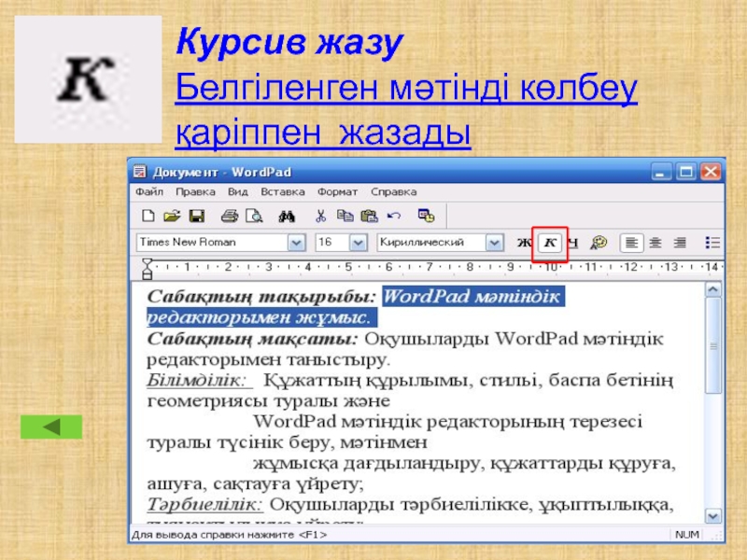Click the line геометриясы туралы және
The image size is (747, 560).
click(268, 401)
